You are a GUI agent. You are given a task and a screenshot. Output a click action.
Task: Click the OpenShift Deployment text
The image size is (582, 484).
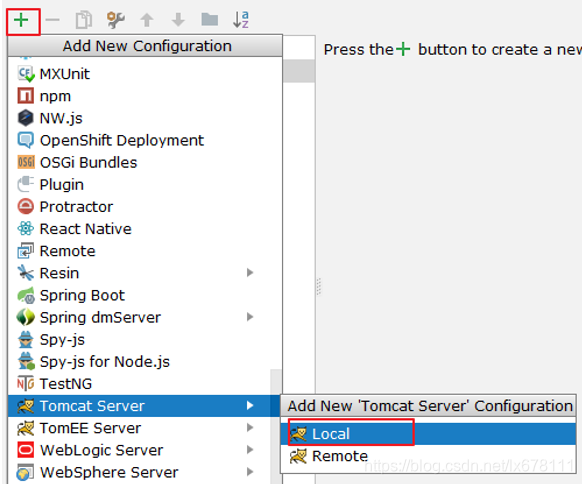[122, 141]
